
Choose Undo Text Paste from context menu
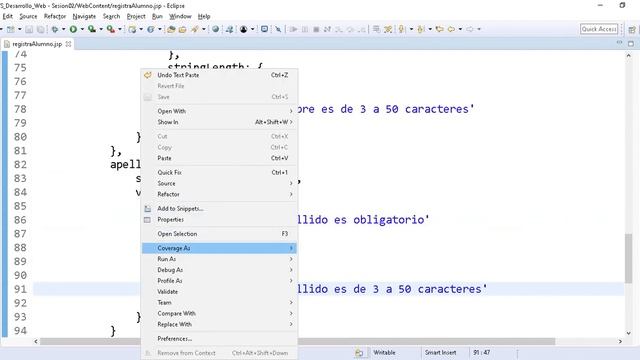point(220,75)
